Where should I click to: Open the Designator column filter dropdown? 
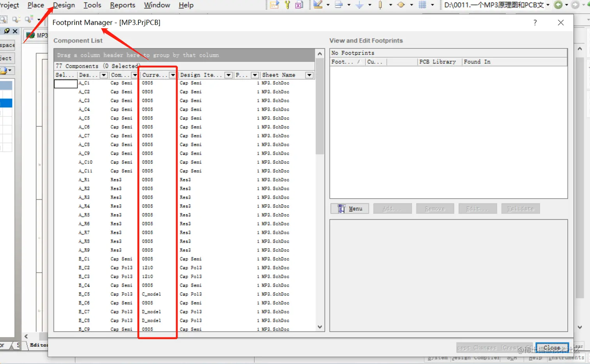104,75
